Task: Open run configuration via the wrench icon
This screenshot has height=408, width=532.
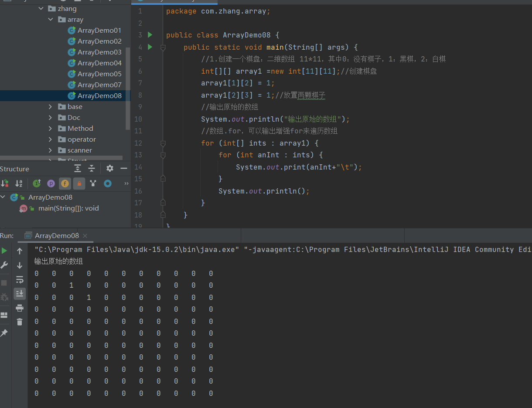Action: point(4,265)
